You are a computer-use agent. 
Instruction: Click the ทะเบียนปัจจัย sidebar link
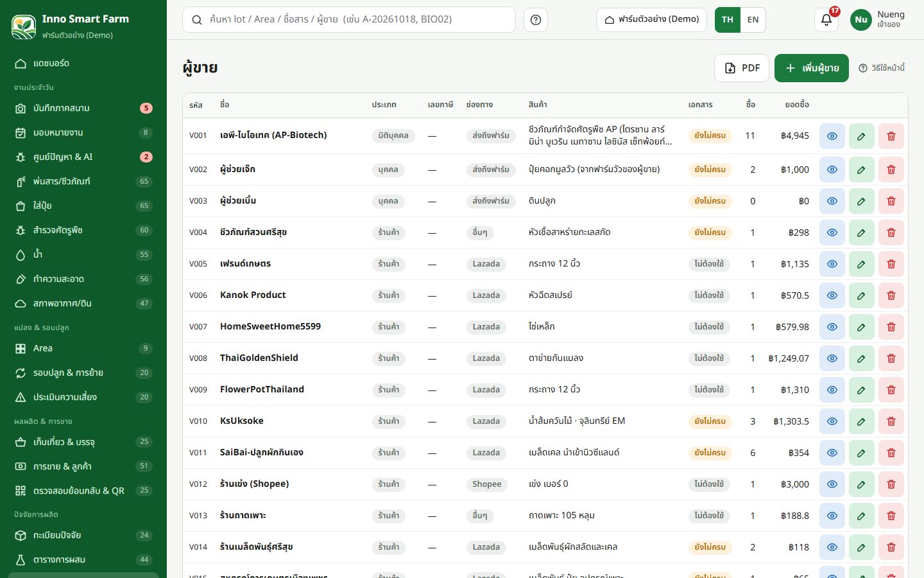(83, 536)
